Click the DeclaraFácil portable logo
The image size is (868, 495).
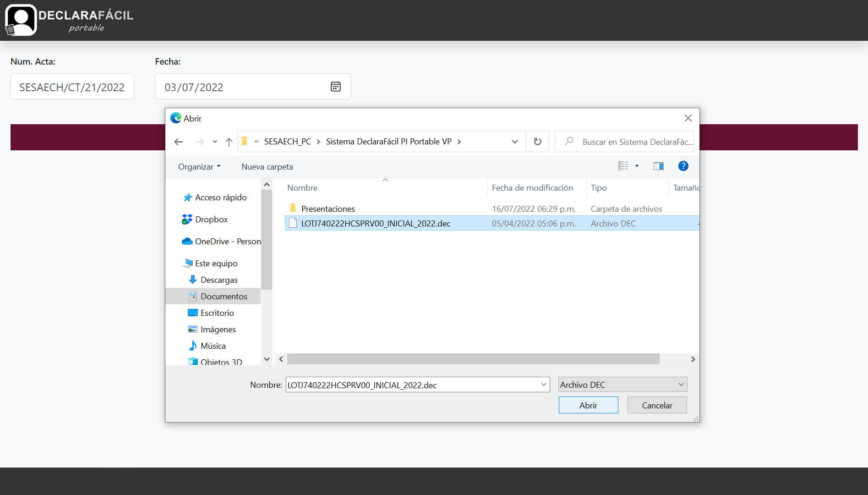click(70, 20)
